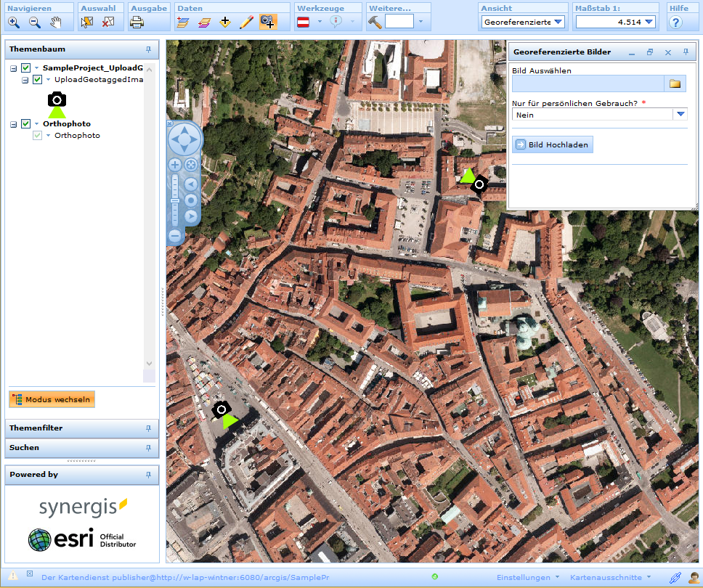Open the Nein dropdown for personal use
This screenshot has width=703, height=588.
[680, 114]
